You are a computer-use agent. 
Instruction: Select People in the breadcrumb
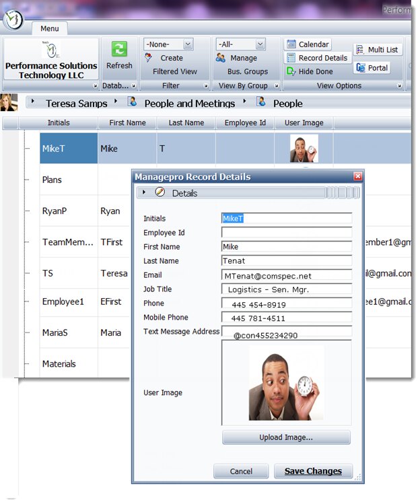[288, 104]
